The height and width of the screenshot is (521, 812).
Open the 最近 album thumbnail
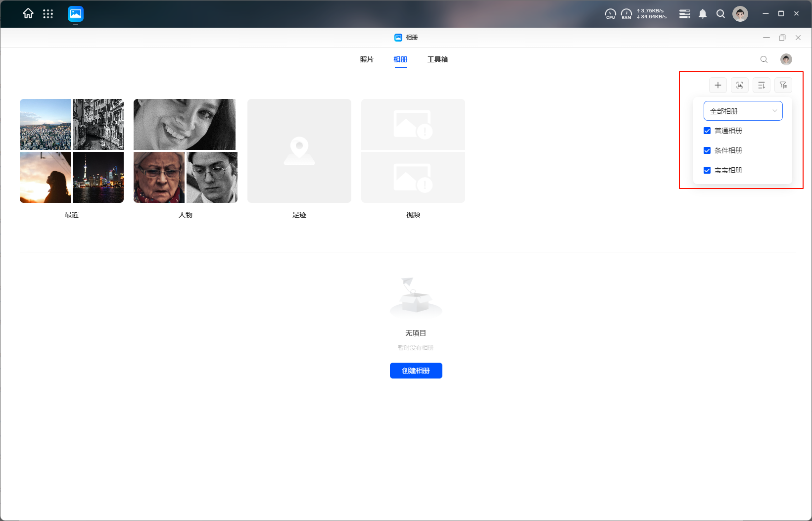72,151
